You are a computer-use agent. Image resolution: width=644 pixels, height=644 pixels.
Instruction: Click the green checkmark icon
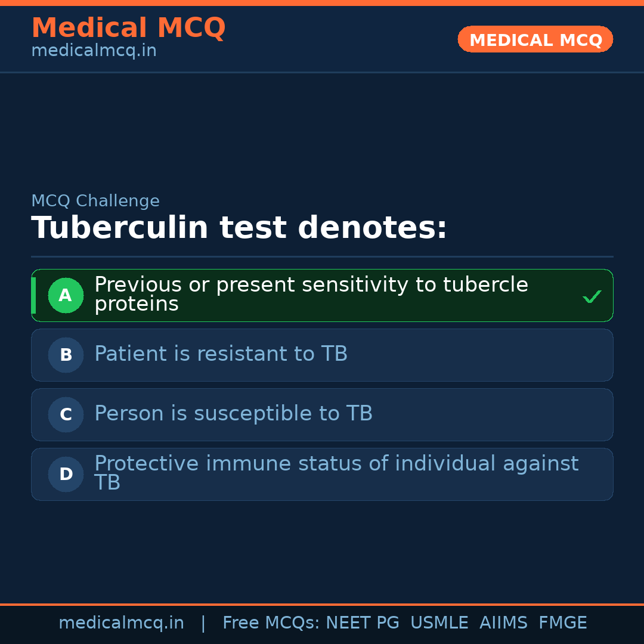(x=592, y=296)
